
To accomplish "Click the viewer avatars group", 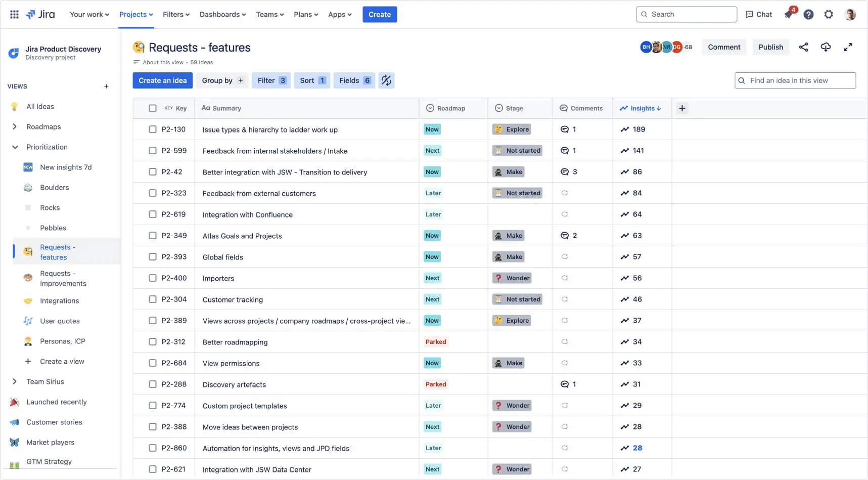I will (x=666, y=47).
